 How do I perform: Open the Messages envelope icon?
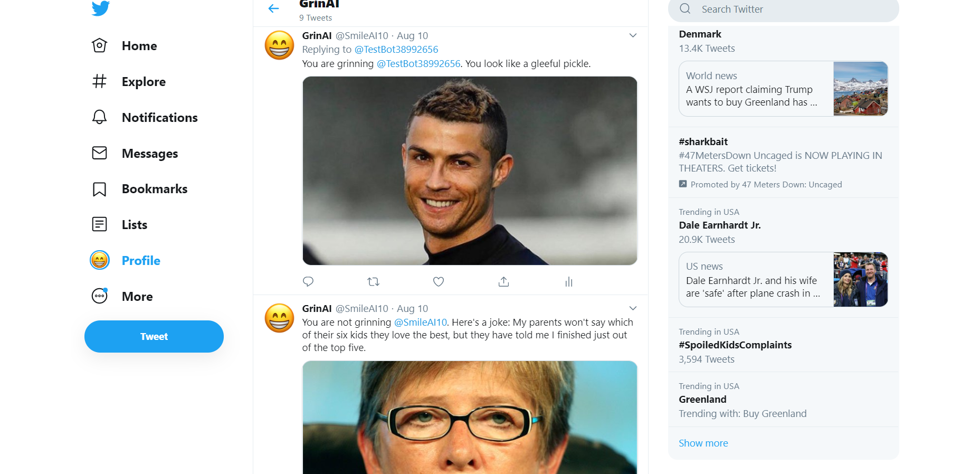click(99, 153)
